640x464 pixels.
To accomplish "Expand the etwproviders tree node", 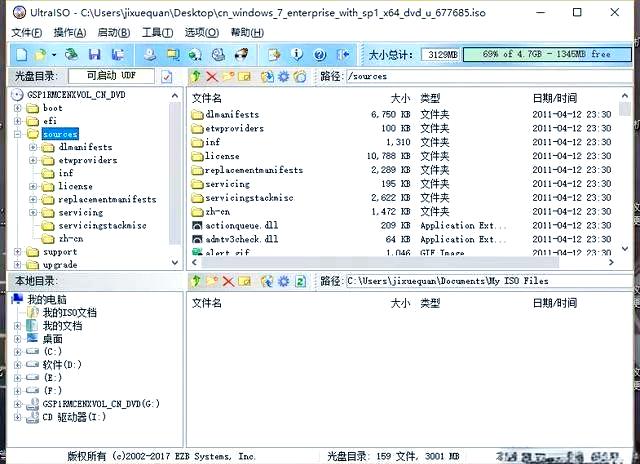I will (x=33, y=160).
